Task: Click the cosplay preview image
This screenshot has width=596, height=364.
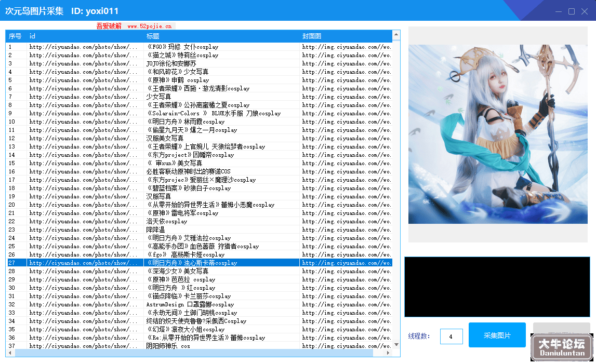Action: 498,134
